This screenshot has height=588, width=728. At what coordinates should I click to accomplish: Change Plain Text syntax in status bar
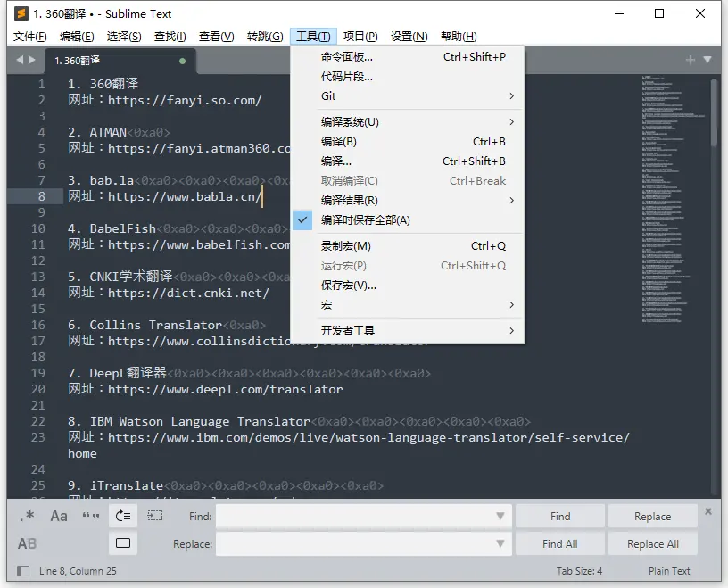(x=669, y=571)
